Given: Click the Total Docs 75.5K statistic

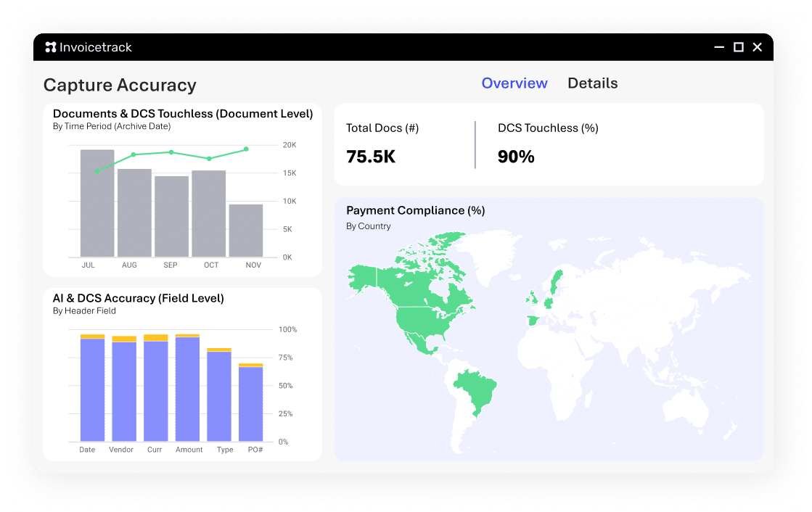Looking at the screenshot, I should [371, 157].
